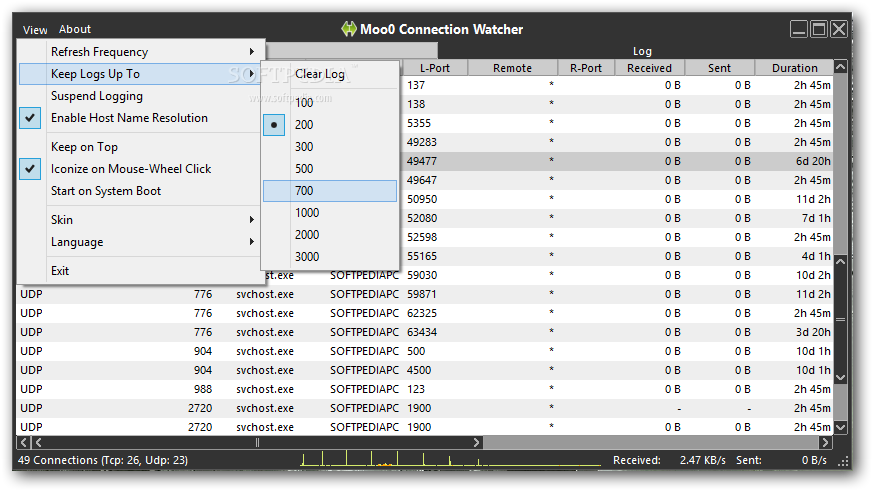
Task: Click scroll-up arrow beside the Duration header
Action: click(x=841, y=67)
